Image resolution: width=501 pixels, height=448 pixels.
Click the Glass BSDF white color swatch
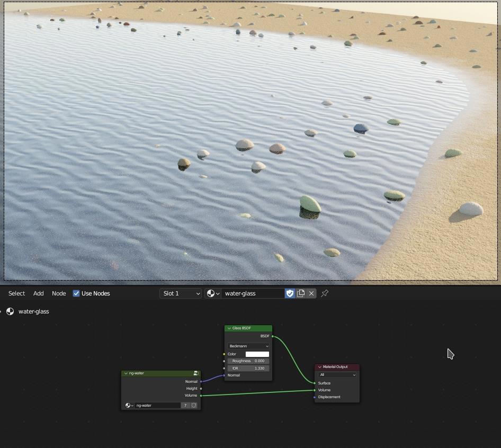click(x=257, y=354)
